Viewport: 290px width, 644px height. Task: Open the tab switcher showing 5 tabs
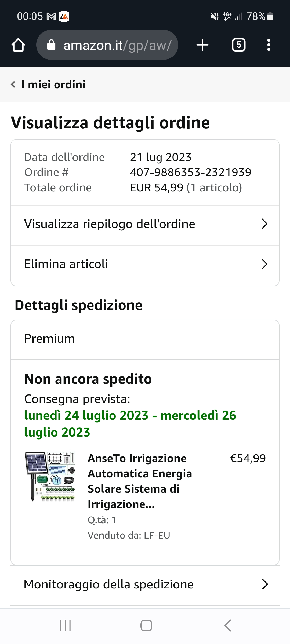click(x=239, y=45)
